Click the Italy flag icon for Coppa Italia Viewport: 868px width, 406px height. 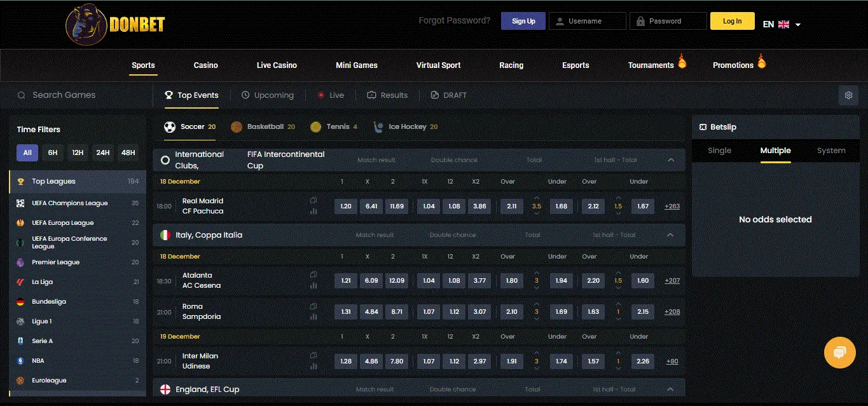point(165,235)
